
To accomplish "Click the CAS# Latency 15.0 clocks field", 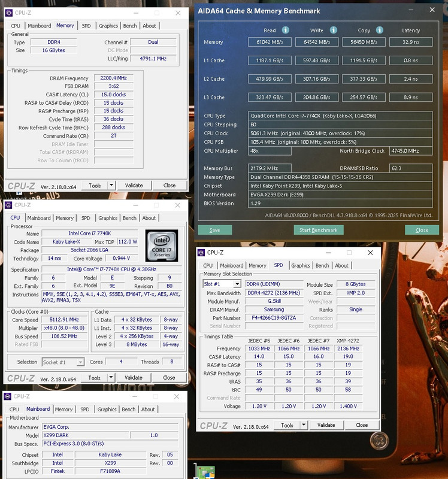I will coord(114,95).
